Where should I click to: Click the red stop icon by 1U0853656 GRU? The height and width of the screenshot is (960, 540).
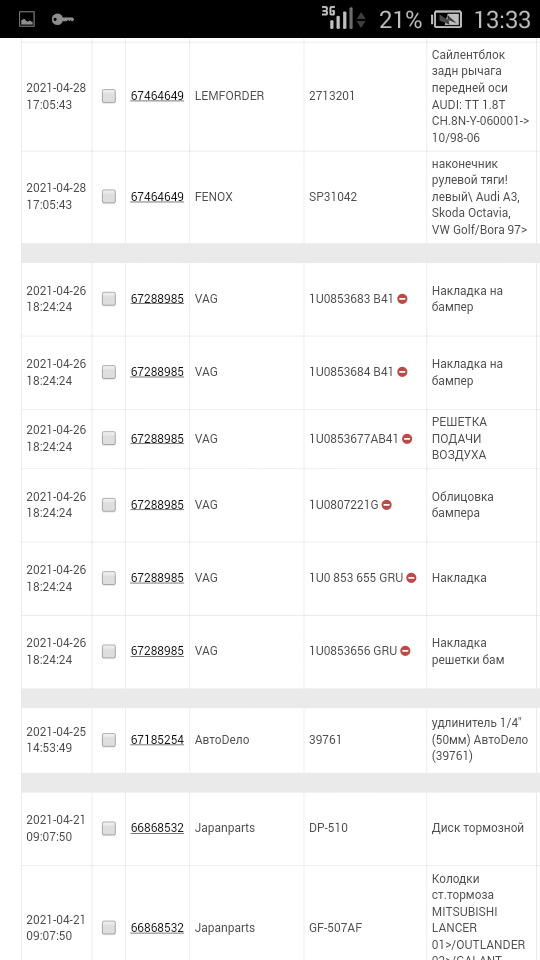tap(405, 651)
